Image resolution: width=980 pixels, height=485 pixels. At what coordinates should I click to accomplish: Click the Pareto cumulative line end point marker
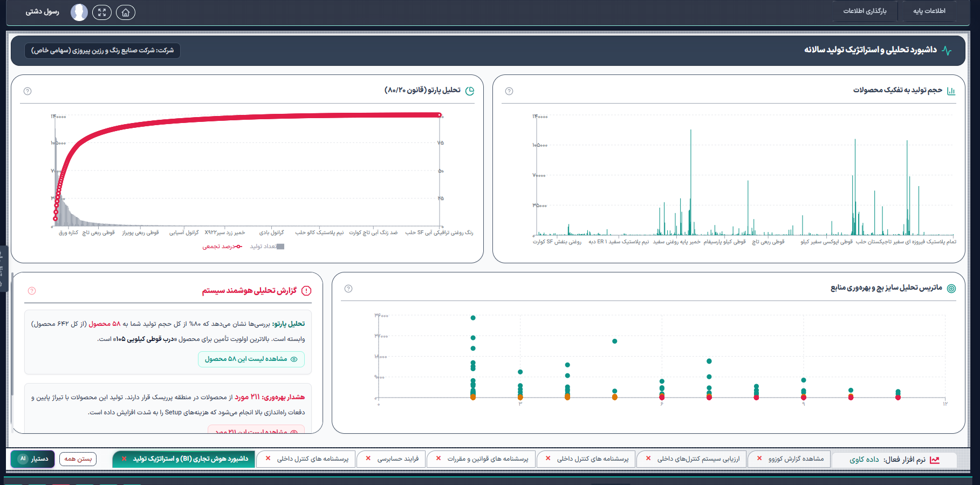tap(440, 115)
